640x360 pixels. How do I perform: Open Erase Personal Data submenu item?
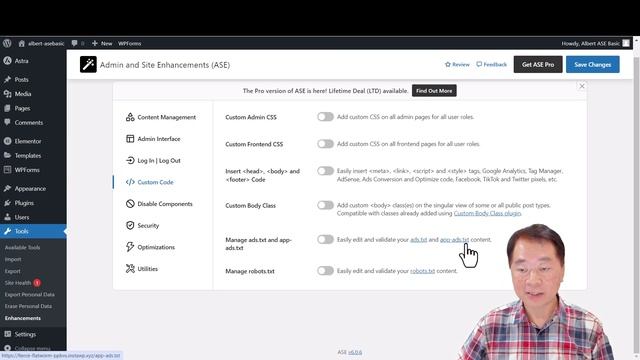pyautogui.click(x=28, y=306)
